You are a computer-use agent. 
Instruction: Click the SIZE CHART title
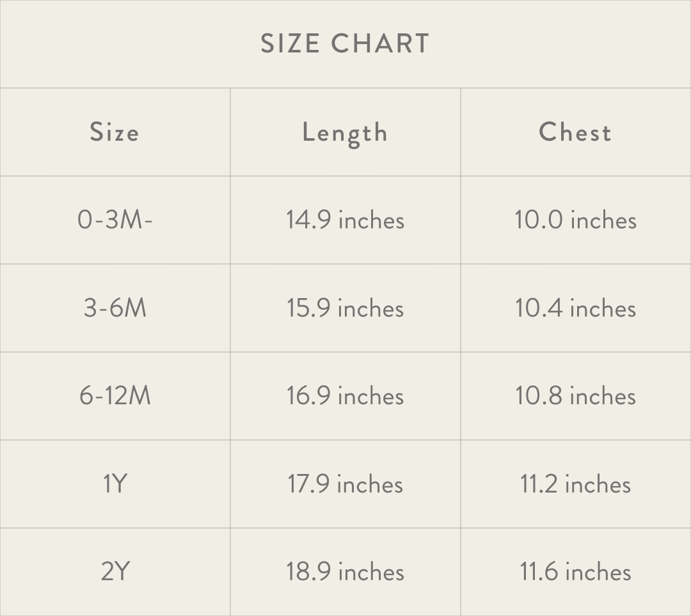[345, 43]
